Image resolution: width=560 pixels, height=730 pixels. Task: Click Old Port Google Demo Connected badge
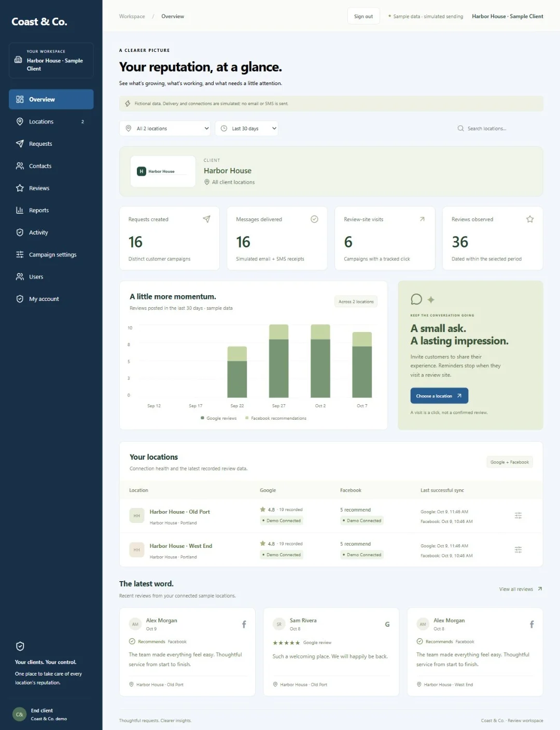click(x=282, y=520)
